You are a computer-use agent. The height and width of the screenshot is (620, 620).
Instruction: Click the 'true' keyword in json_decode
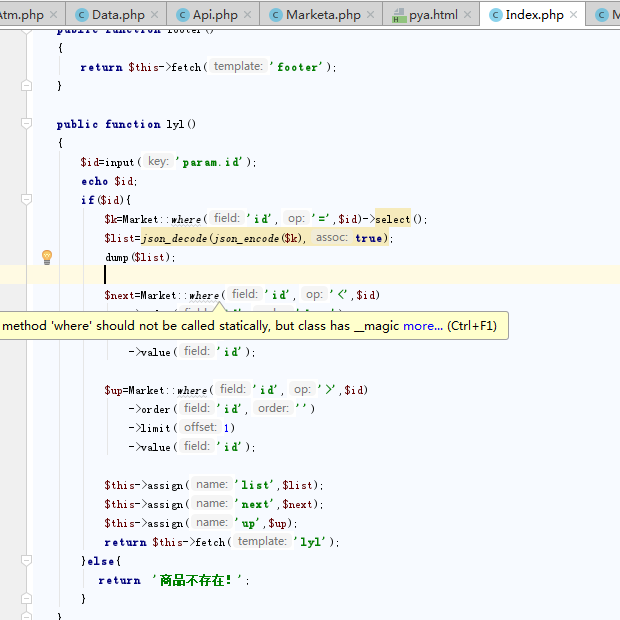coord(369,238)
